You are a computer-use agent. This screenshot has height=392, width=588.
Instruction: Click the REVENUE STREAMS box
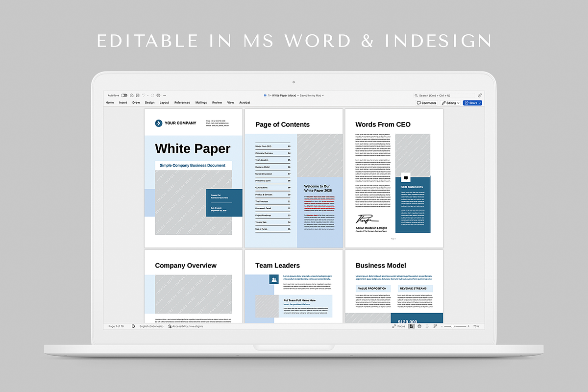(x=415, y=289)
